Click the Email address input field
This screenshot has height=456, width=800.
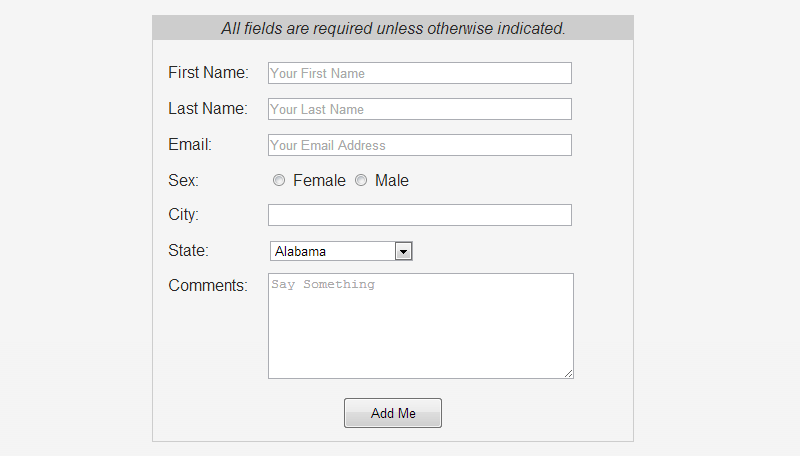pyautogui.click(x=419, y=145)
